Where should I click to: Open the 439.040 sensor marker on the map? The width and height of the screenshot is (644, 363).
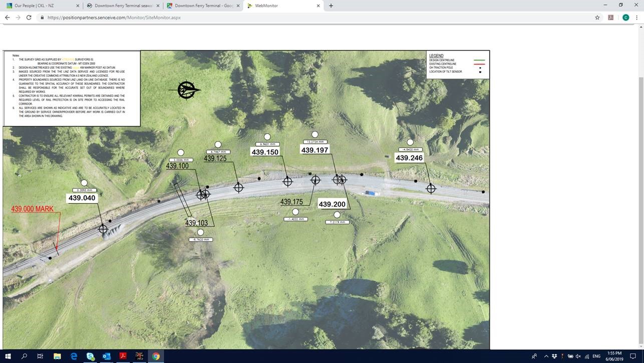point(84,183)
